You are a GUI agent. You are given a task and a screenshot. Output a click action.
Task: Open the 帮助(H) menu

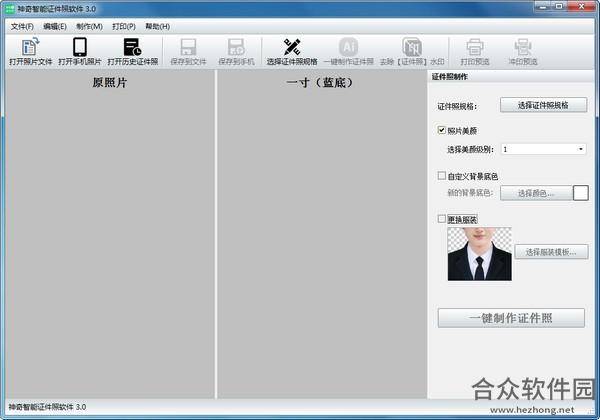coord(157,26)
